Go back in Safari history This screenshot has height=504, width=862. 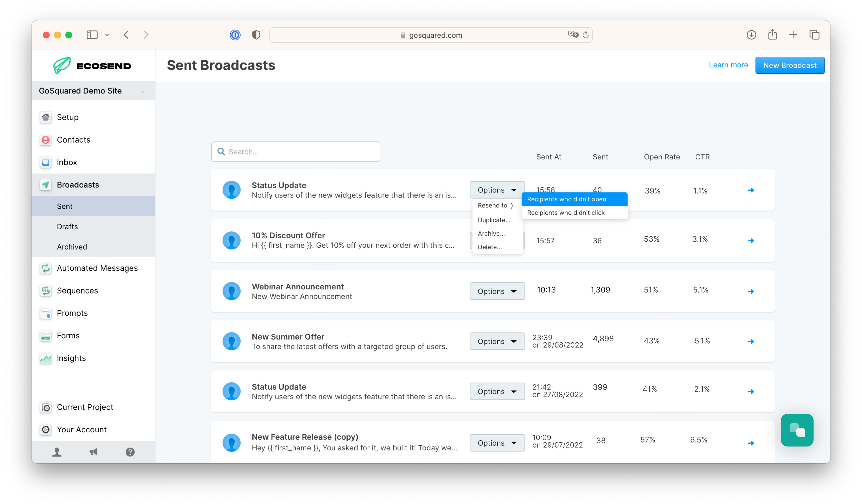[x=126, y=35]
